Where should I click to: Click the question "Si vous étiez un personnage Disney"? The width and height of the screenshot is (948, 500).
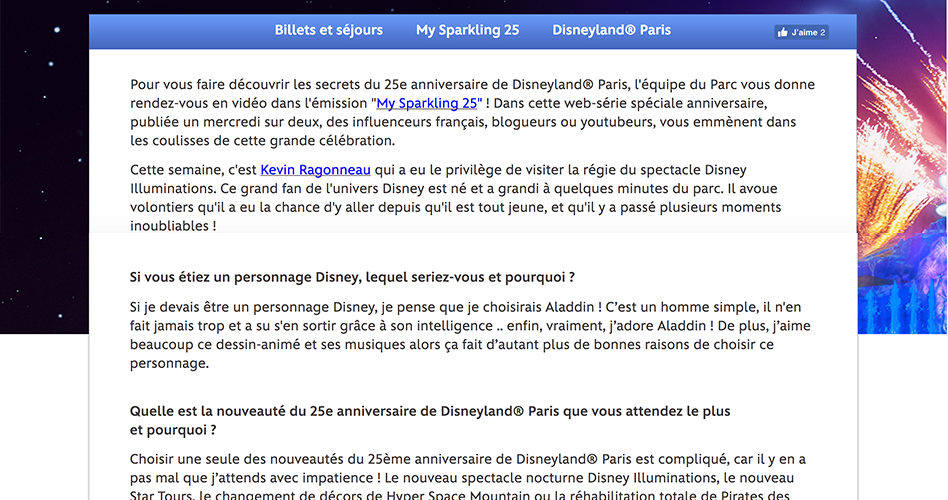click(352, 278)
